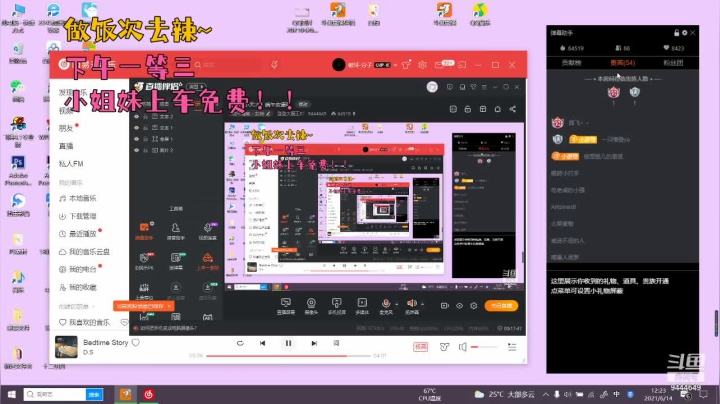Open NetEase user avatar profile
This screenshot has height=404, width=720.
tap(338, 65)
